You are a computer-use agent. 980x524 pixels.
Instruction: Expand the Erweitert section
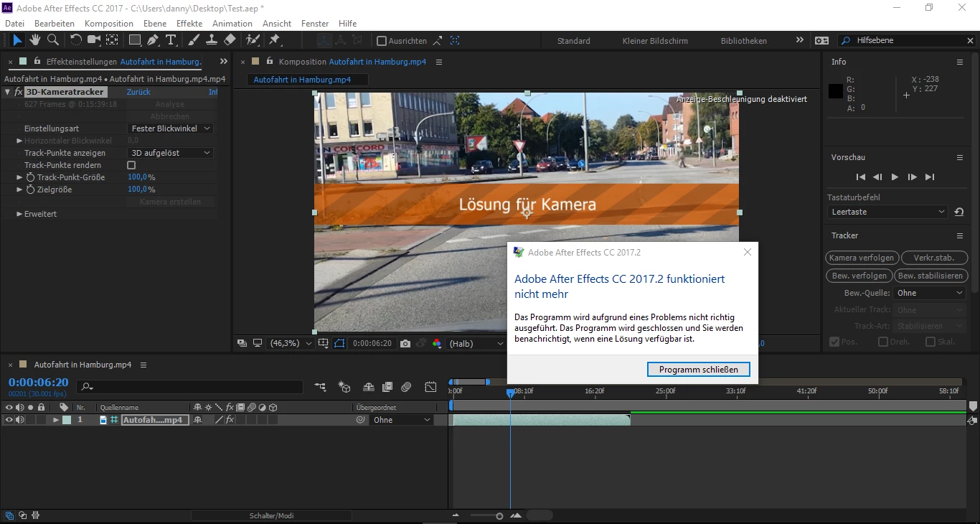[x=19, y=214]
